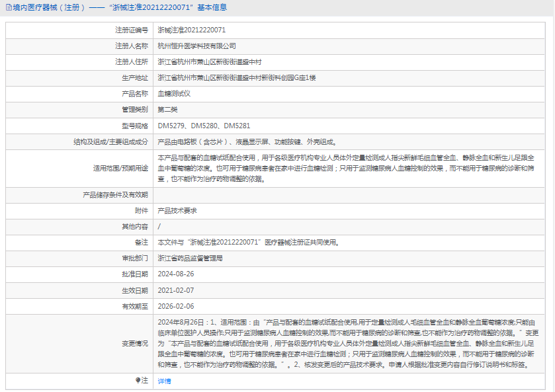Click the 生产地址 label
555x392 pixels.
135,78
